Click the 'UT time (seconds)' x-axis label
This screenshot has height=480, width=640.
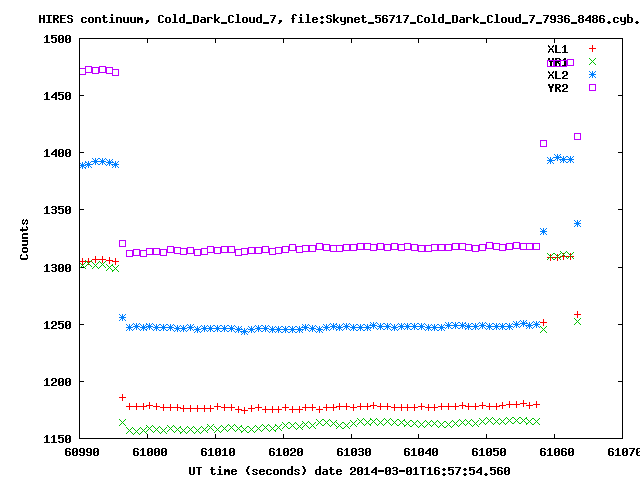coord(247,471)
